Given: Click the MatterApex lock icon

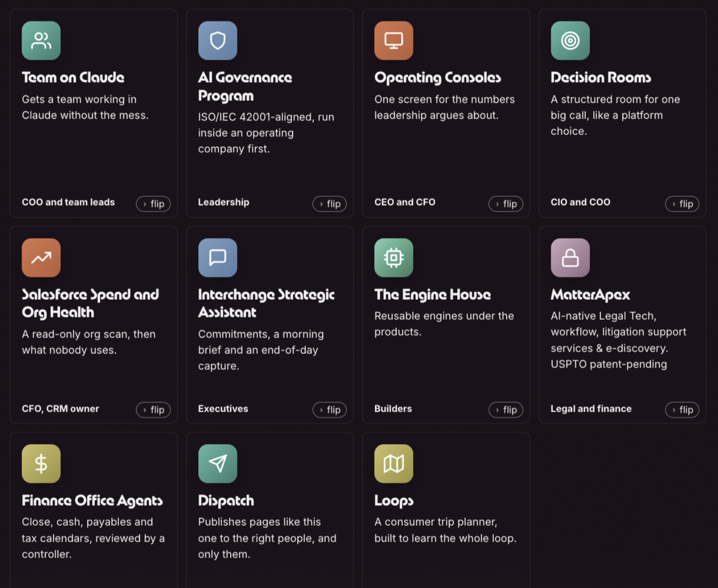Looking at the screenshot, I should tap(570, 257).
